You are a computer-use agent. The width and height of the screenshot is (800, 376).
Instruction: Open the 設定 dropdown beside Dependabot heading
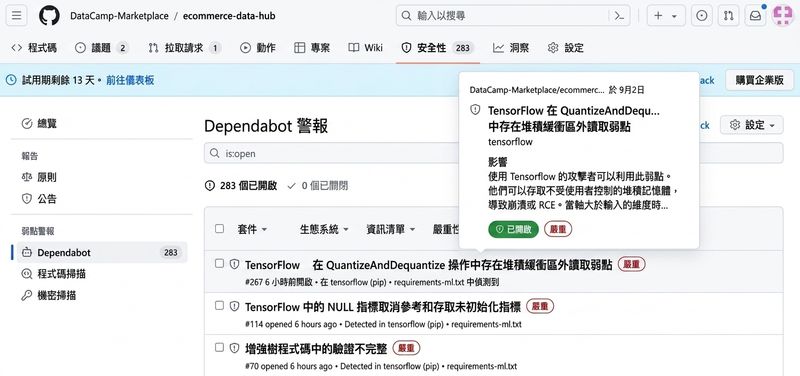pos(752,125)
